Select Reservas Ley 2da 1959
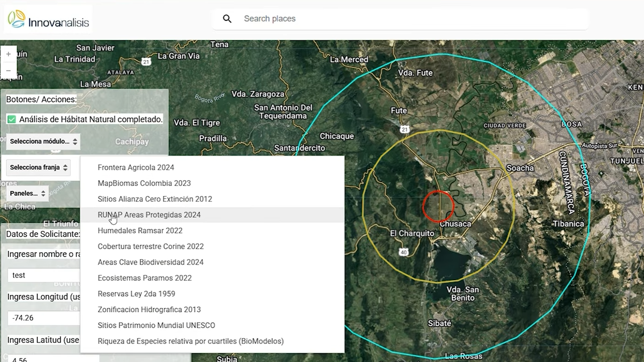 click(x=212, y=294)
